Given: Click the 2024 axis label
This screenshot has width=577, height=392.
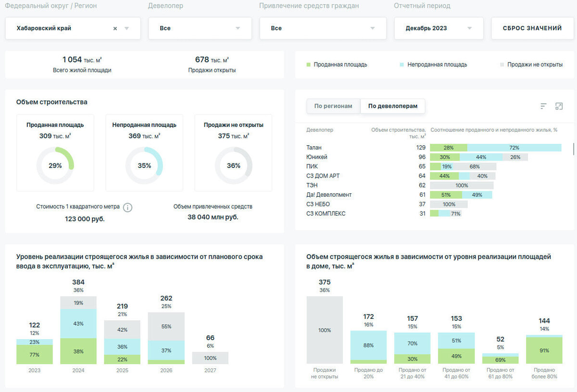Looking at the screenshot, I should pyautogui.click(x=78, y=370).
